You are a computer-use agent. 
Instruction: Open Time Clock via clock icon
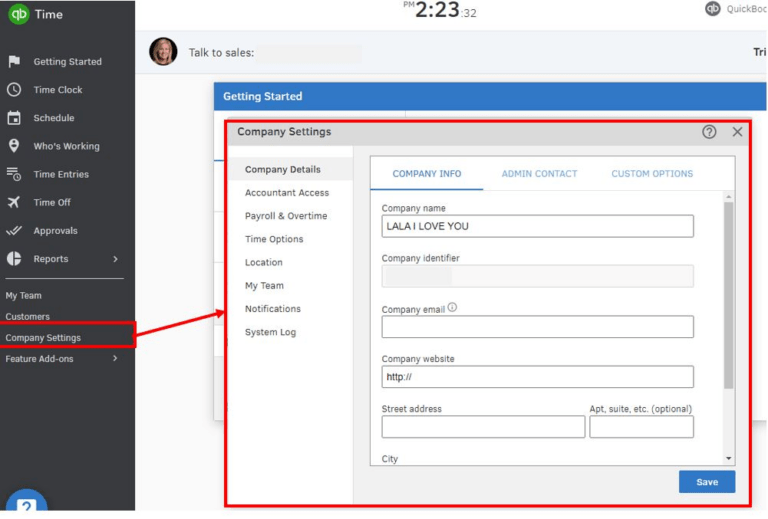coord(14,90)
